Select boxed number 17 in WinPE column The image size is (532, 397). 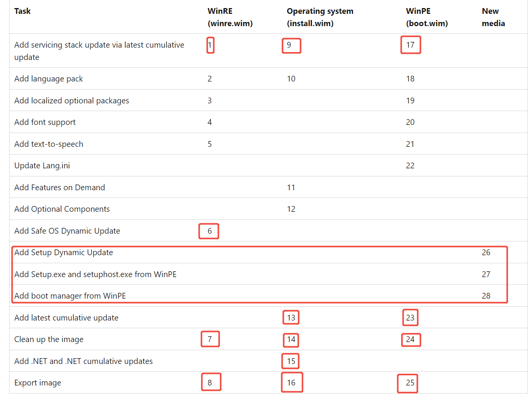411,45
